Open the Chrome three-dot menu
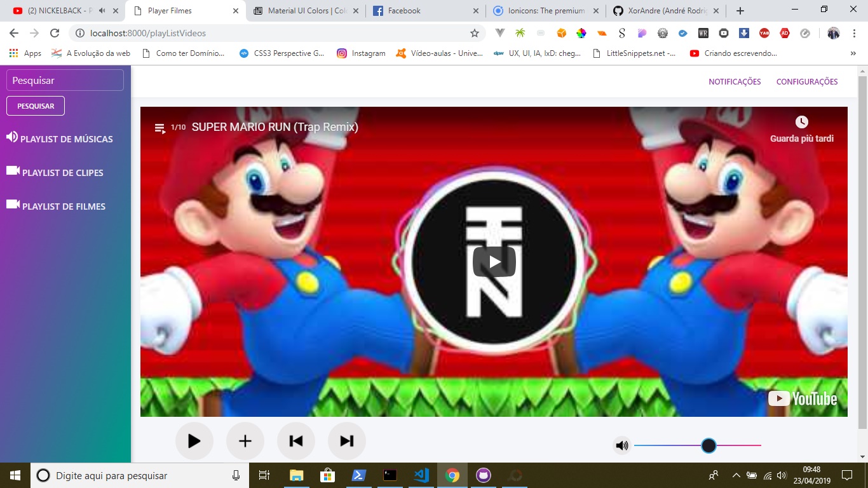 (853, 33)
